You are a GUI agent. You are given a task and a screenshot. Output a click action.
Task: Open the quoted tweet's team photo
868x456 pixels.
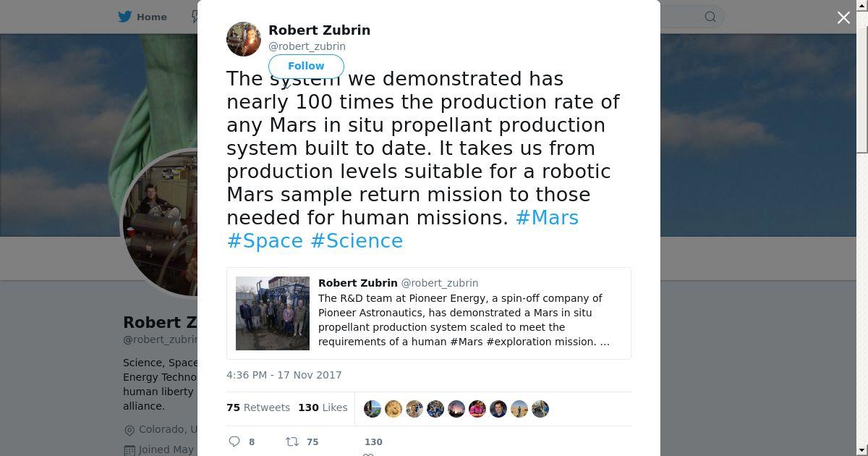coord(273,313)
